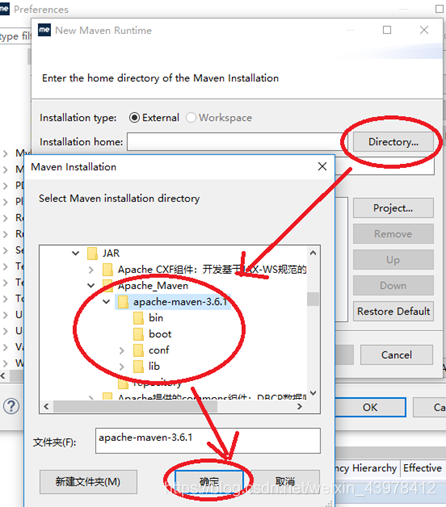Maximize the New Maven Runtime dialog

click(387, 30)
